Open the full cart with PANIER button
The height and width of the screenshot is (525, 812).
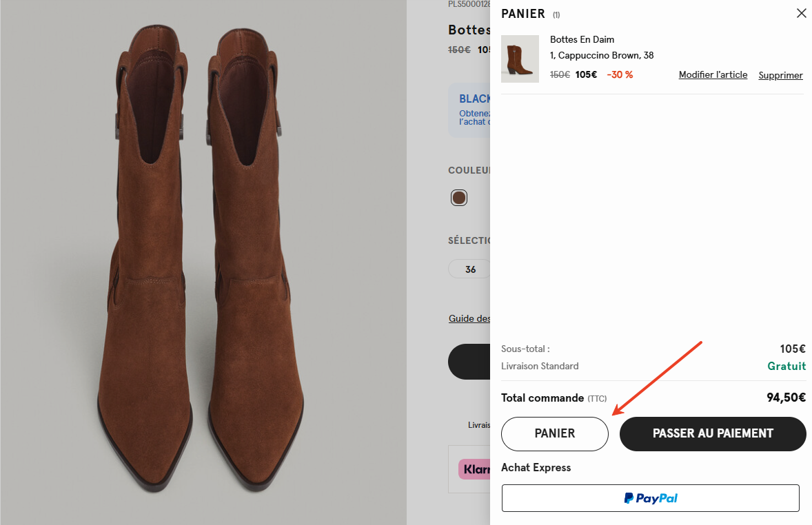[x=554, y=433]
